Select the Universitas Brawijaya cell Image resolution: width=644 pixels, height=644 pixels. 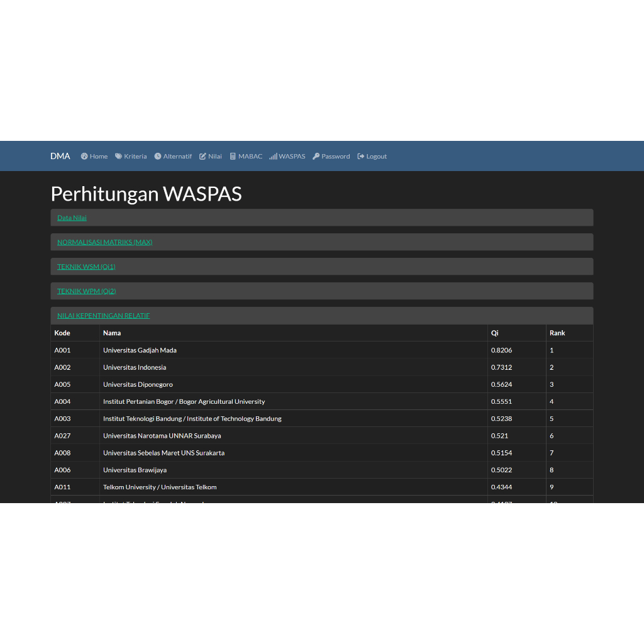coord(293,470)
